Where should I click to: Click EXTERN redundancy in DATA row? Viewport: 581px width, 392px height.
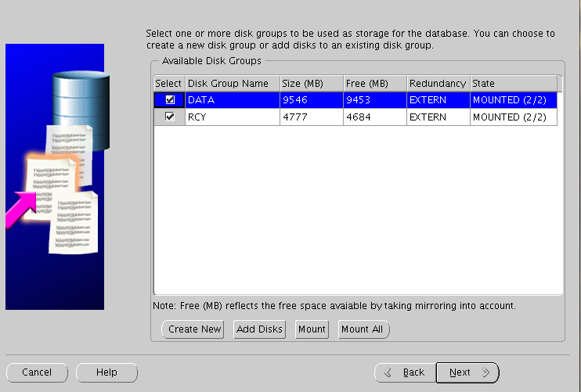(x=438, y=100)
